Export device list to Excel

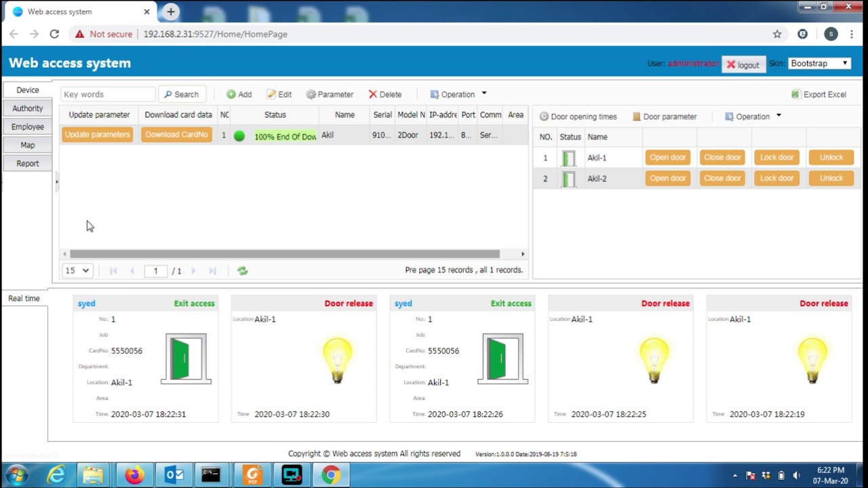[x=818, y=94]
